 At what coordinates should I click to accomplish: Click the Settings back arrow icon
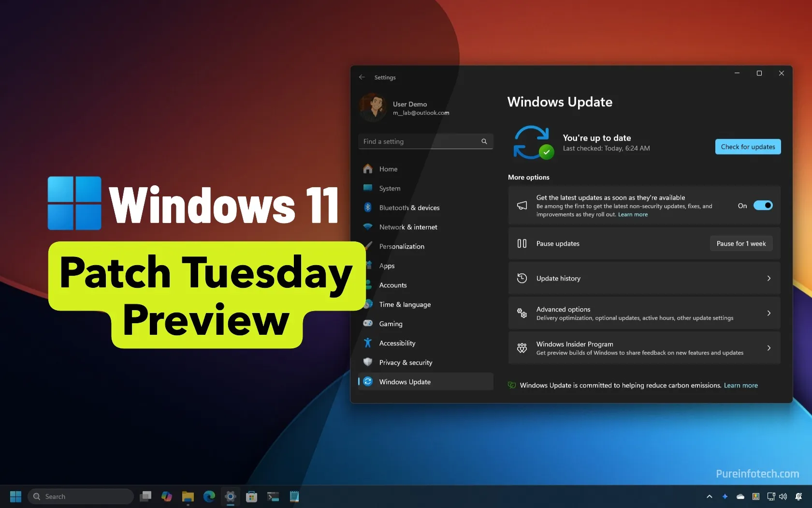pyautogui.click(x=362, y=77)
